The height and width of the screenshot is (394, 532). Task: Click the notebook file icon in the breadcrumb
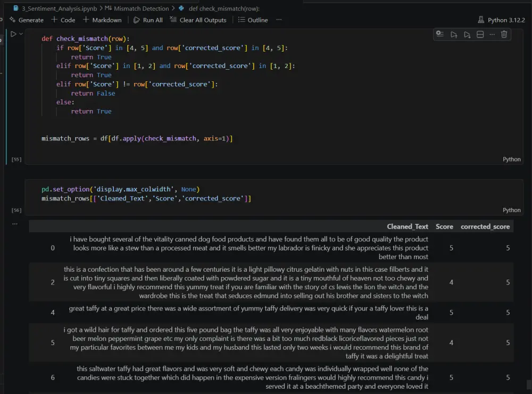coord(15,8)
